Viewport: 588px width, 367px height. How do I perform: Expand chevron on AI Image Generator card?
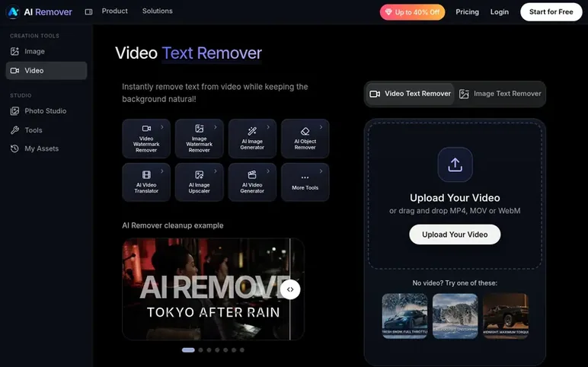[268, 127]
